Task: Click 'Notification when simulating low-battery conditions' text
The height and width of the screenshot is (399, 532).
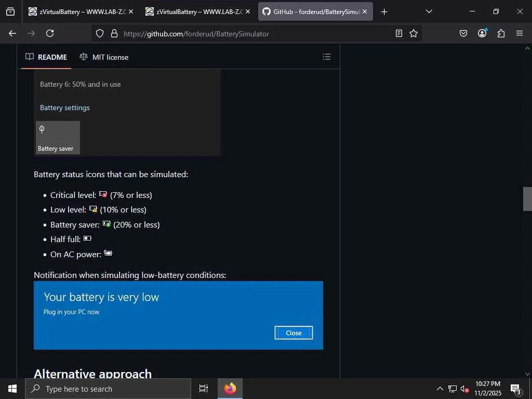Action: [x=130, y=275]
